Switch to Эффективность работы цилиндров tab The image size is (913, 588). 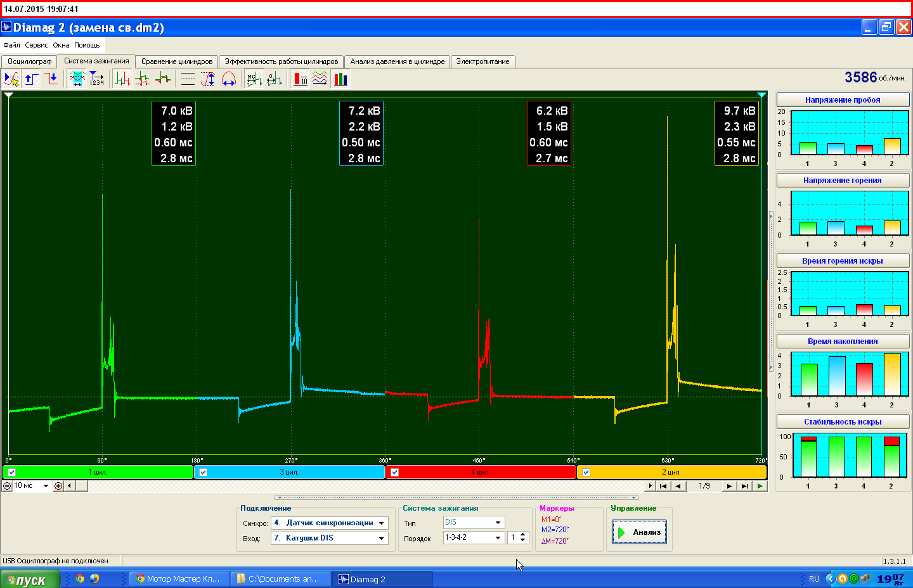pyautogui.click(x=282, y=61)
